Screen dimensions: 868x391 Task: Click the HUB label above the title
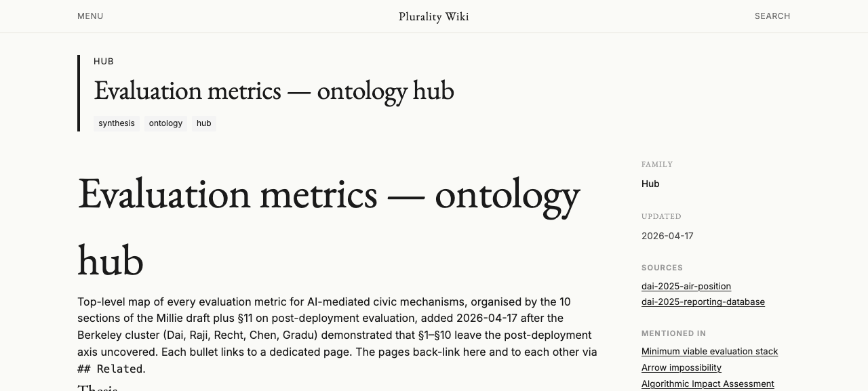[104, 61]
